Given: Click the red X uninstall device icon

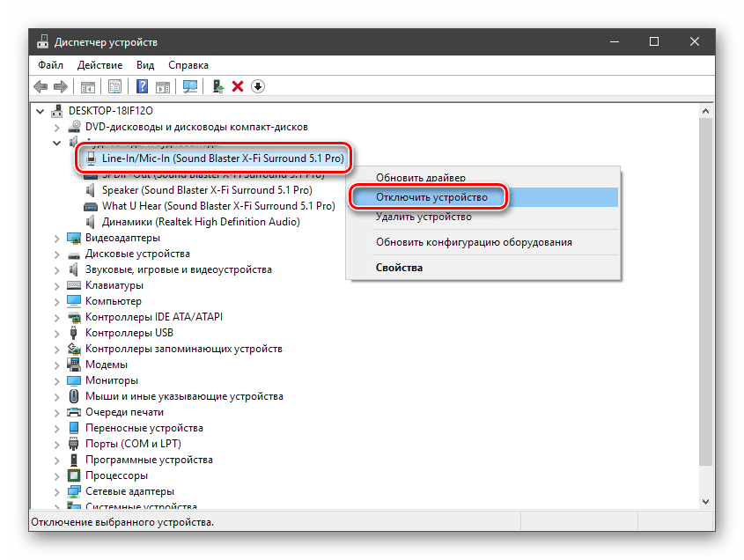Looking at the screenshot, I should (238, 86).
